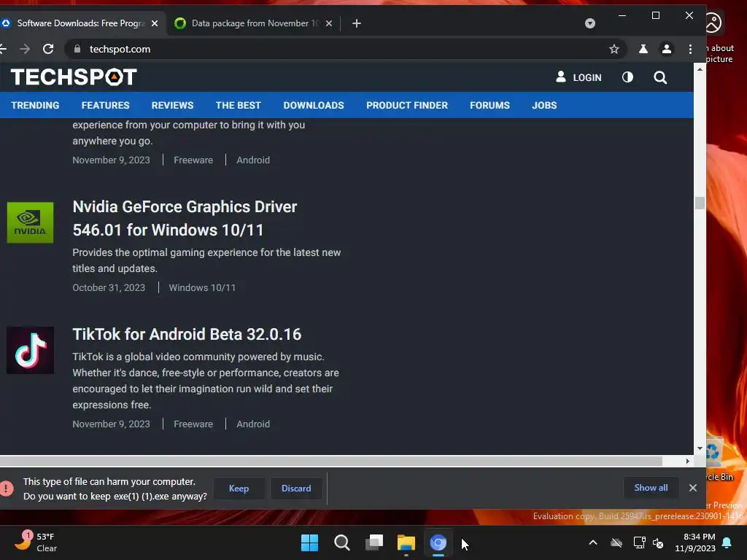Open the weather widget 53°F Clear

tap(36, 542)
